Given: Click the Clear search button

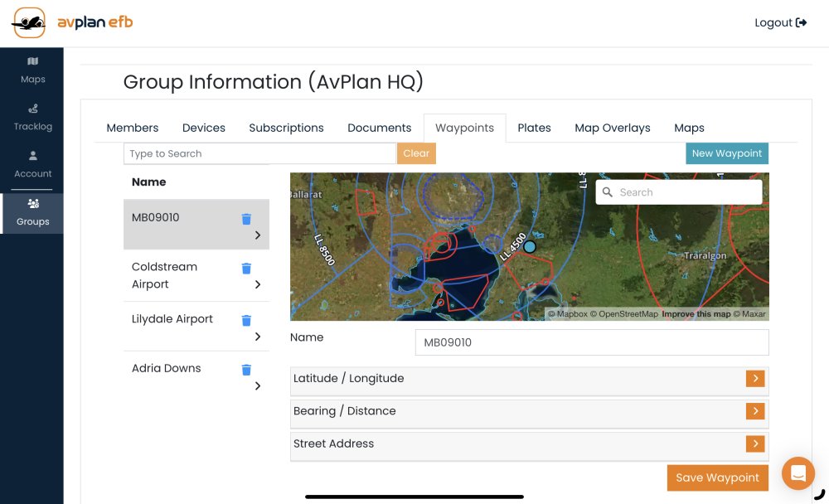Looking at the screenshot, I should tap(416, 153).
